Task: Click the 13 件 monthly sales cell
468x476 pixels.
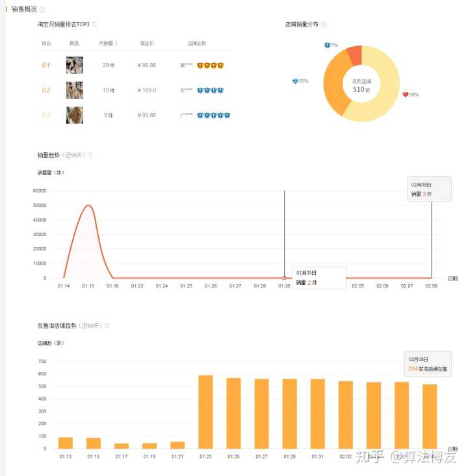Action: pos(109,90)
